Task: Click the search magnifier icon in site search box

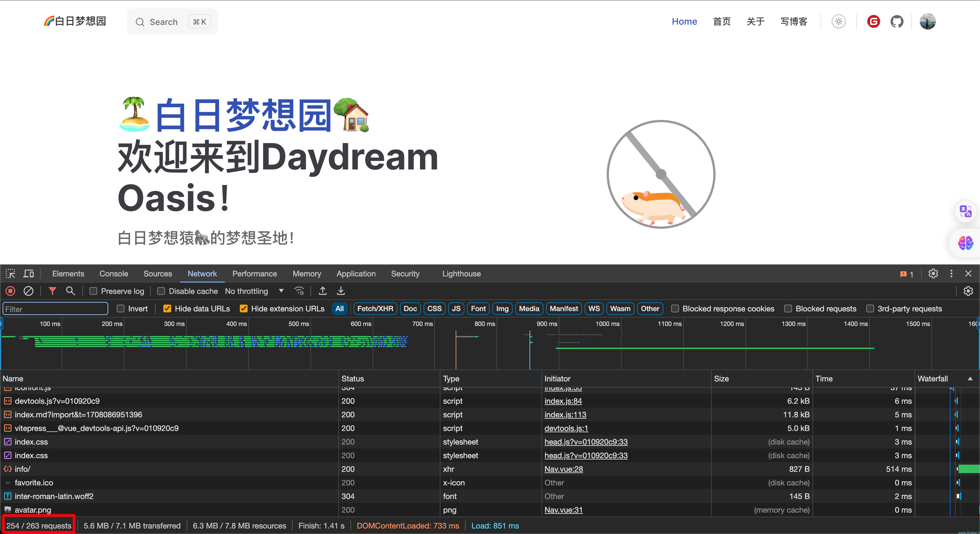Action: tap(140, 22)
